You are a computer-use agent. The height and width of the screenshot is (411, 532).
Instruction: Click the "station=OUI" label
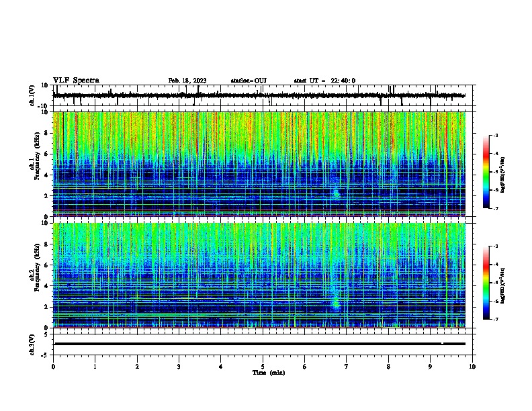click(249, 81)
